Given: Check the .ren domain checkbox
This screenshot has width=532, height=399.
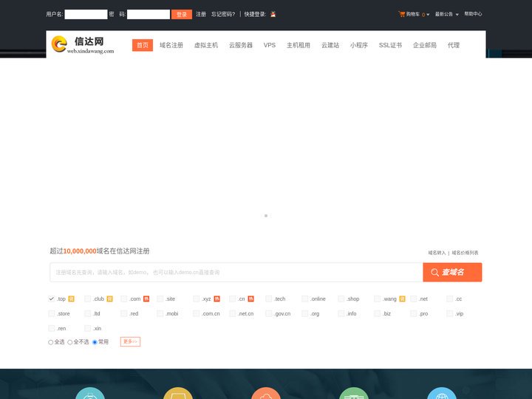Looking at the screenshot, I should pos(52,328).
